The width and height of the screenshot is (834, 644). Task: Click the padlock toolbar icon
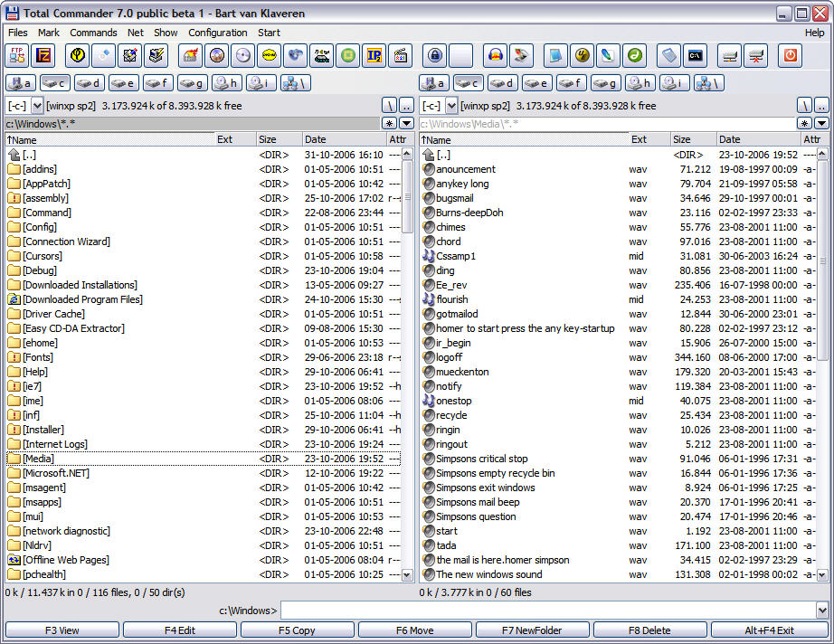pyautogui.click(x=435, y=55)
